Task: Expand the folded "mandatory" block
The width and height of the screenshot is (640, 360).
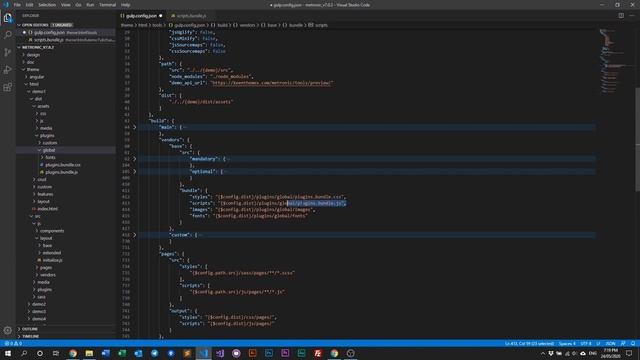Action: pyautogui.click(x=135, y=159)
